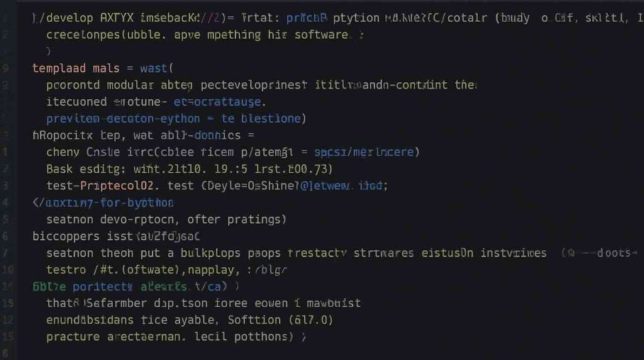Image resolution: width=644 pixels, height=360 pixels.
Task: Click the "test-Priptecol02" identifier
Action: coord(103,186)
